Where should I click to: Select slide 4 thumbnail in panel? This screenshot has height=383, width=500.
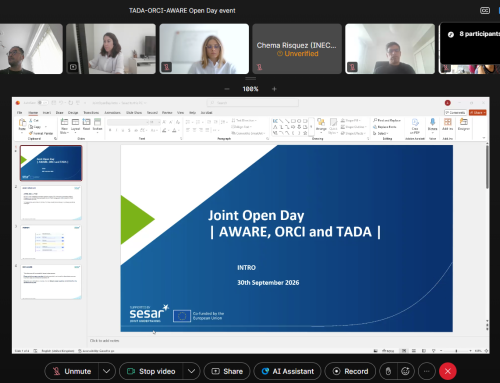pos(51,282)
